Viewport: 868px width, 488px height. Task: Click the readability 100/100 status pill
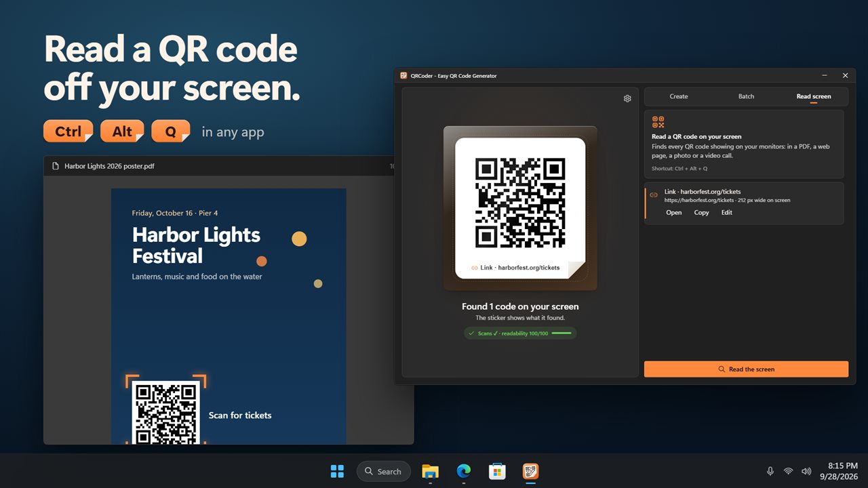520,333
